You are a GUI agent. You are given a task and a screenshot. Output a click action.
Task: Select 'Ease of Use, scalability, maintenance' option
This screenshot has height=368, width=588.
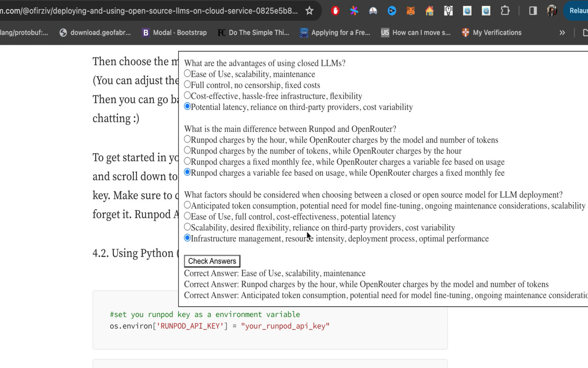[187, 74]
